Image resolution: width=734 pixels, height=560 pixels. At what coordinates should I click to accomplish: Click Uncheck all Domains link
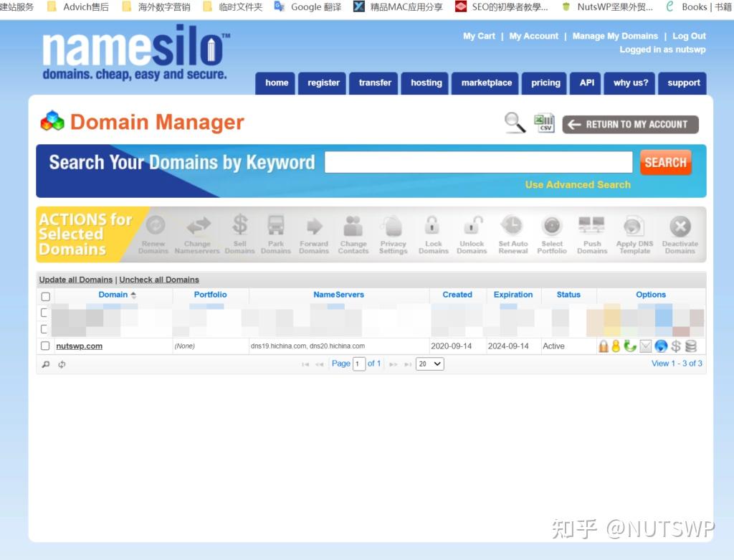159,280
